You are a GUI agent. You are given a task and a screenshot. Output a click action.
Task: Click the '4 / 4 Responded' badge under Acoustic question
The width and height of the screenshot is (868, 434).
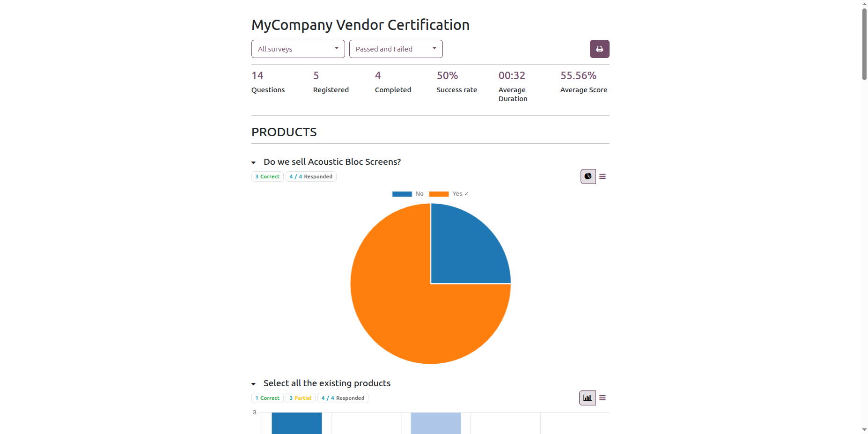tap(311, 177)
